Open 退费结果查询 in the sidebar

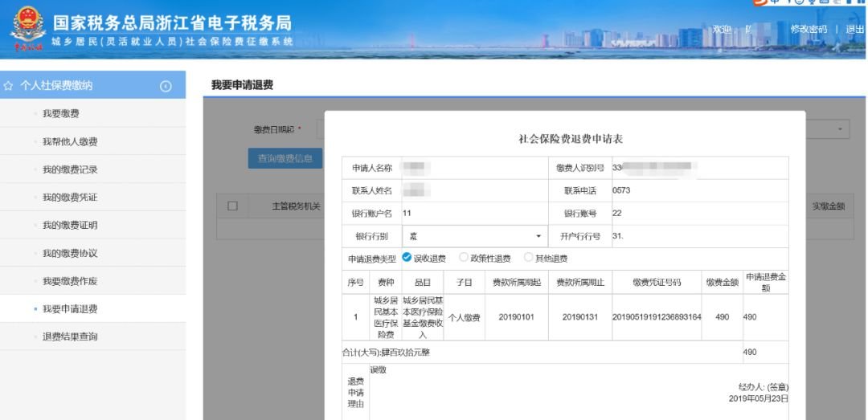[x=70, y=336]
